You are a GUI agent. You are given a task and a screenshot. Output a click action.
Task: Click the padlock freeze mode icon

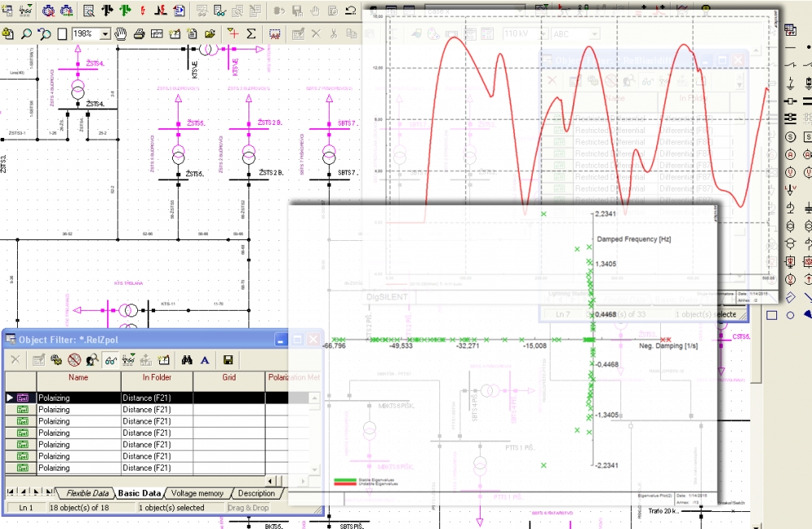tap(8, 34)
